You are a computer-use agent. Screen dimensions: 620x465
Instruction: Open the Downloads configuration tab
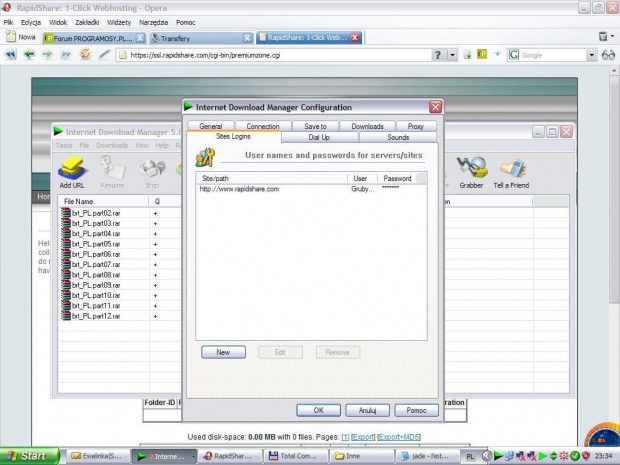[367, 126]
